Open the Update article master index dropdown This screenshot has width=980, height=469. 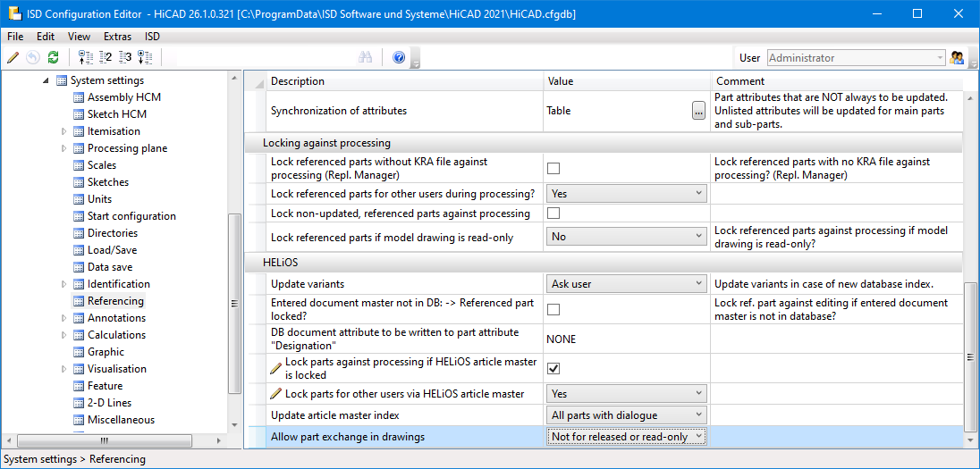pos(626,415)
